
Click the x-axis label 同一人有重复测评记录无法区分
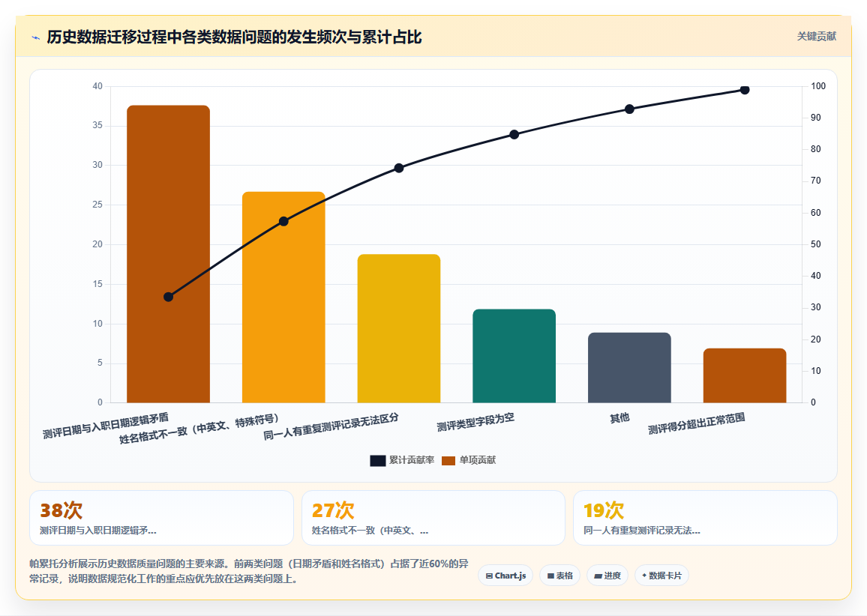331,426
